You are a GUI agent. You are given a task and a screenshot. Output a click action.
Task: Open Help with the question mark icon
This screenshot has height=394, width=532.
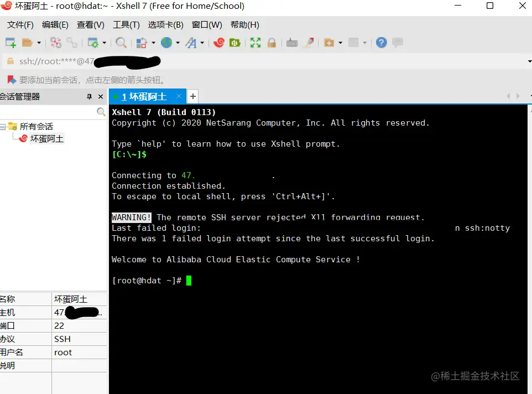click(x=382, y=43)
